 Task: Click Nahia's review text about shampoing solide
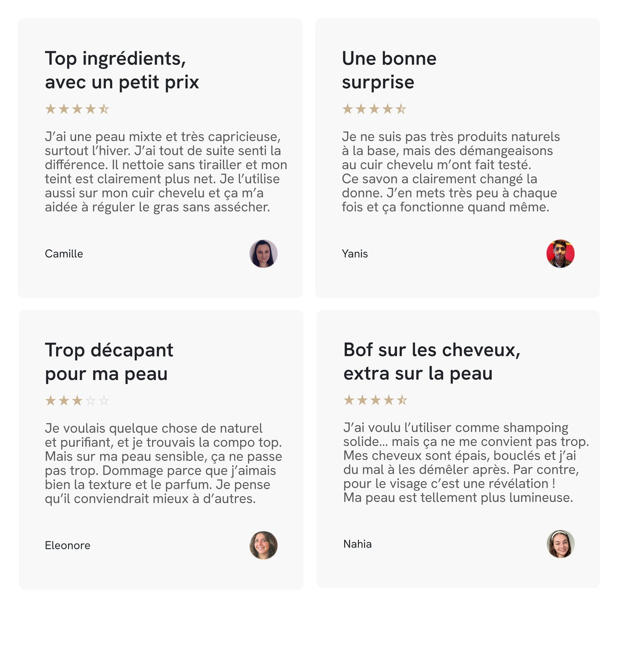[x=466, y=462]
